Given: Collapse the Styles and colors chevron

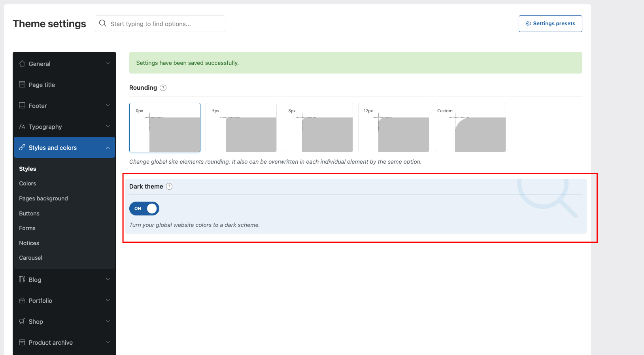Looking at the screenshot, I should (x=108, y=147).
